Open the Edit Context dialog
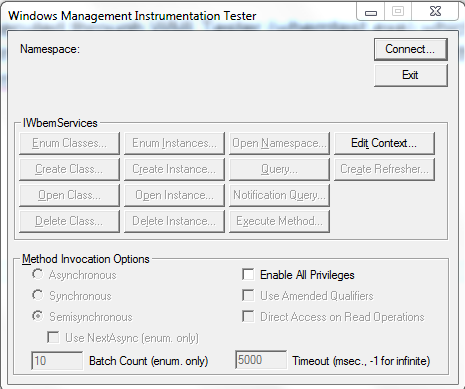This screenshot has width=465, height=389. (x=384, y=143)
